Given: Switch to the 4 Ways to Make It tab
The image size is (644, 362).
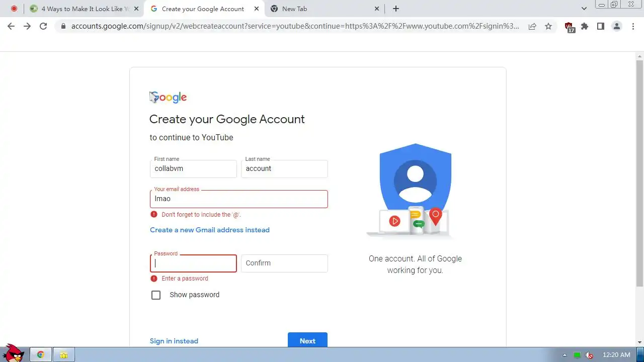Looking at the screenshot, I should coord(83,9).
